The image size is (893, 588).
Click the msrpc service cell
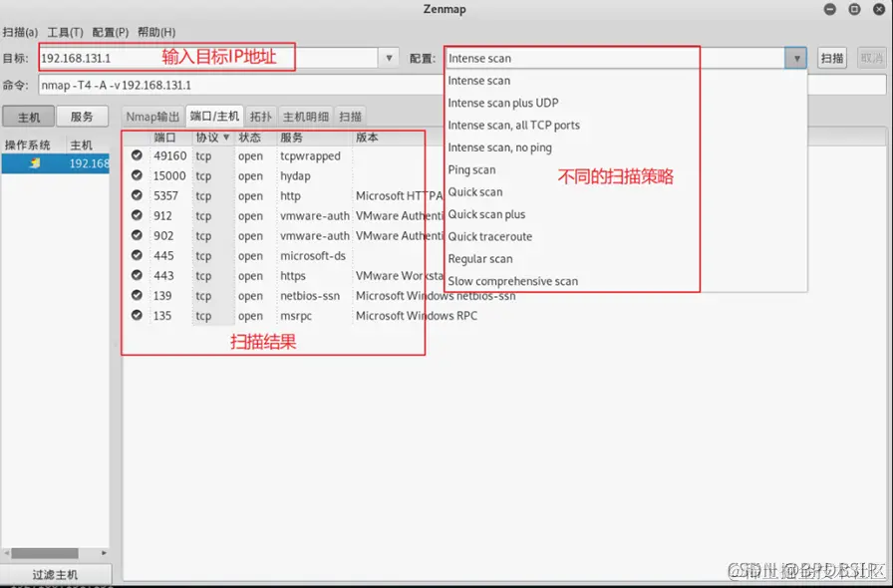296,316
